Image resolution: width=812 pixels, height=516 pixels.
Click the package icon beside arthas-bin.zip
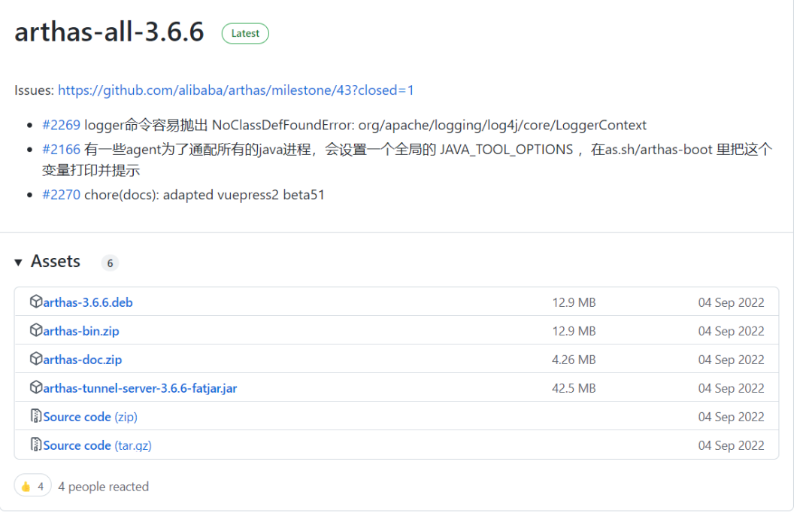coord(36,330)
